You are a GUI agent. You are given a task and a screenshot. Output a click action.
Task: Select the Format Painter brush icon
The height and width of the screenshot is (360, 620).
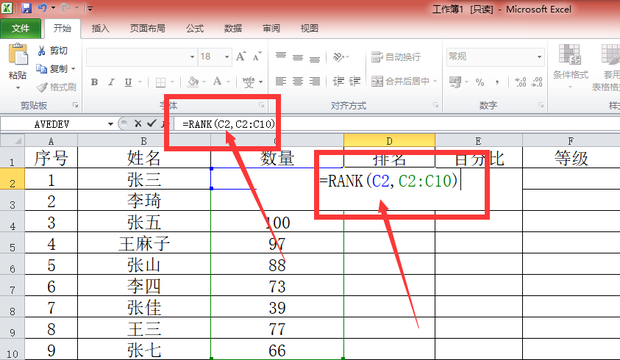click(42, 87)
